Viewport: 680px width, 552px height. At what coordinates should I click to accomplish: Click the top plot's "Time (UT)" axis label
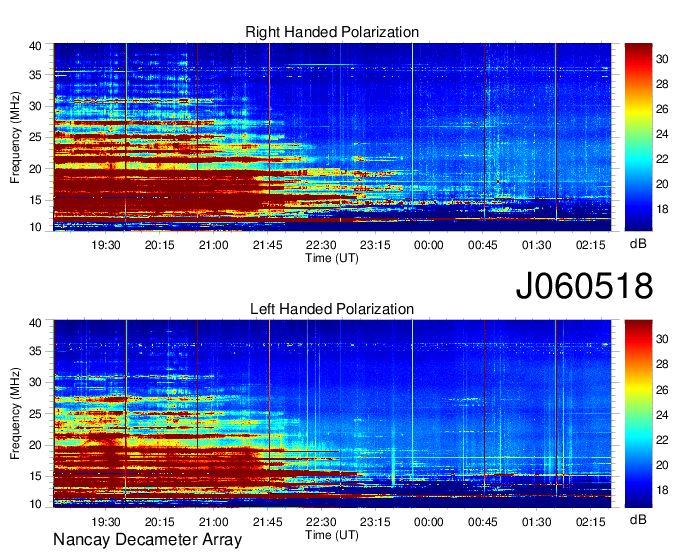(332, 258)
